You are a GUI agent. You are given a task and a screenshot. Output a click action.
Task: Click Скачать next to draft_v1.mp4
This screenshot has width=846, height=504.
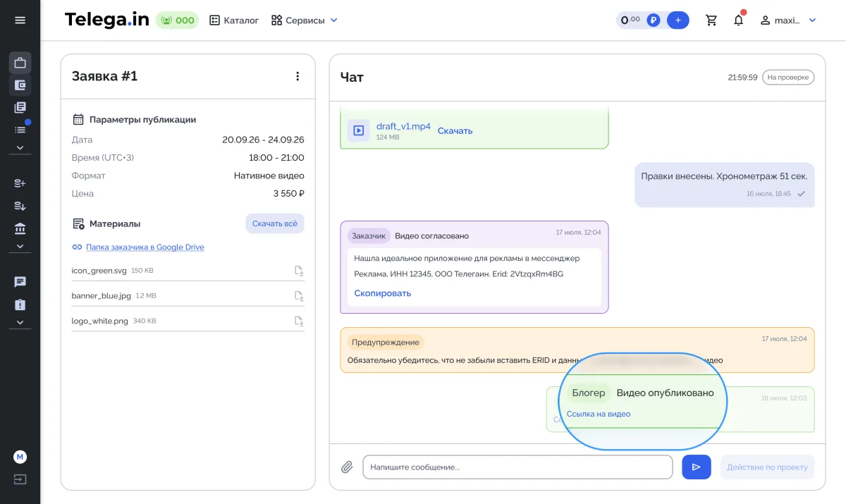coord(455,130)
